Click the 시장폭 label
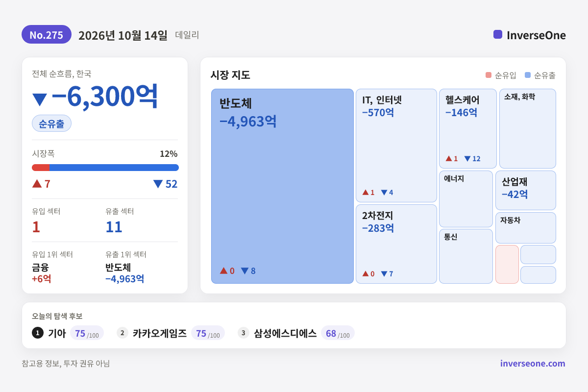This screenshot has height=392, width=588. point(43,153)
